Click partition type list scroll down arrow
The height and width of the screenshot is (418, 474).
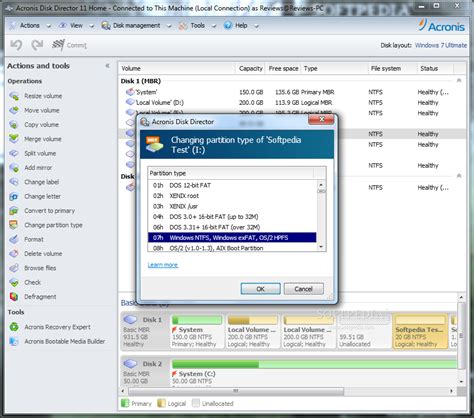(321, 247)
